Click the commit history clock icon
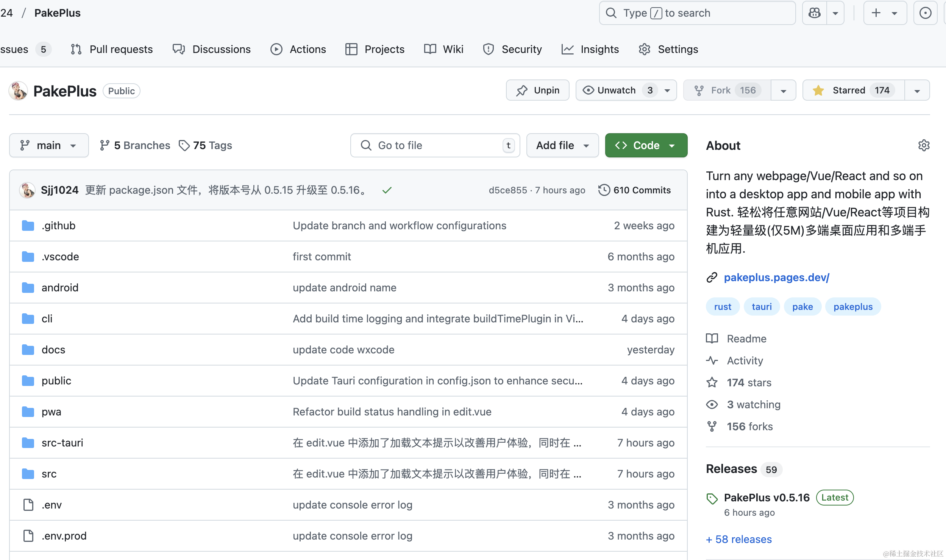The image size is (946, 560). pos(604,190)
